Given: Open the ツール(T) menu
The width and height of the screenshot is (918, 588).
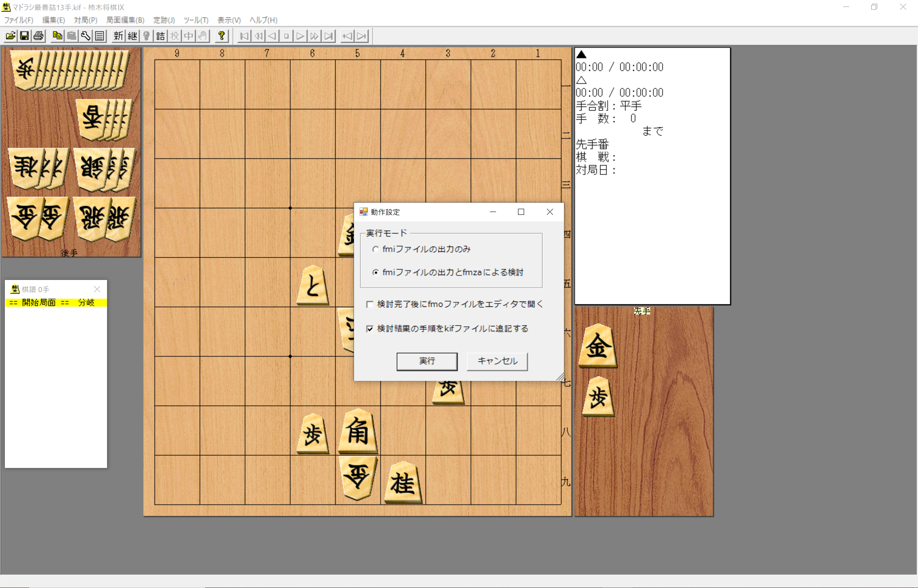Looking at the screenshot, I should (x=196, y=20).
